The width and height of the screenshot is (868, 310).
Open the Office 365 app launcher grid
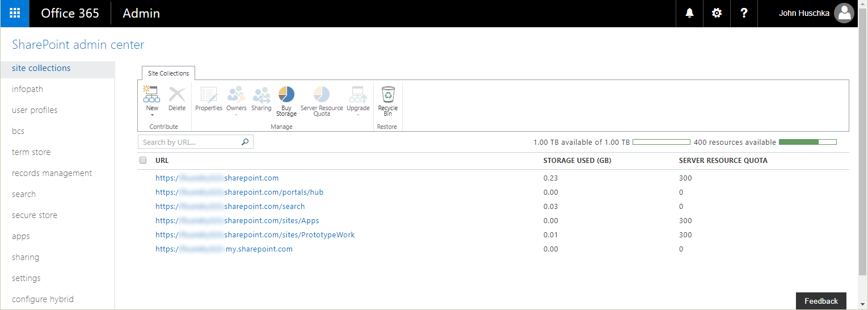point(15,13)
